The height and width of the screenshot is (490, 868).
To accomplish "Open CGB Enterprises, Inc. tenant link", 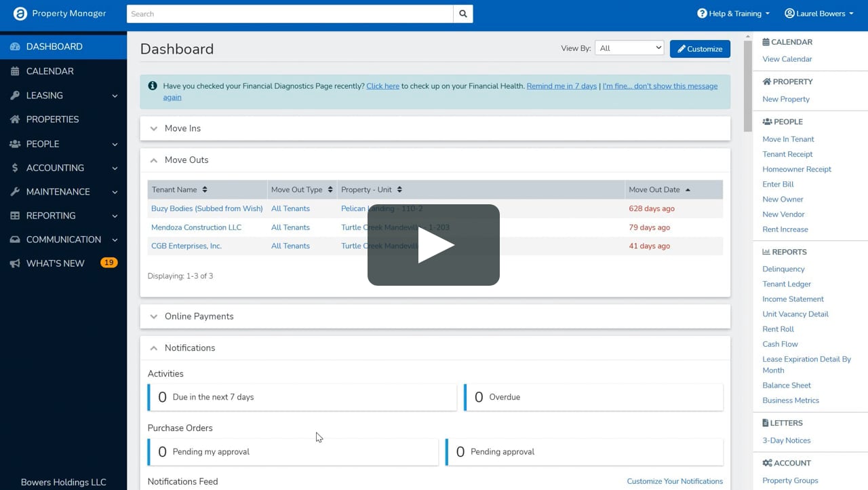I will (186, 246).
